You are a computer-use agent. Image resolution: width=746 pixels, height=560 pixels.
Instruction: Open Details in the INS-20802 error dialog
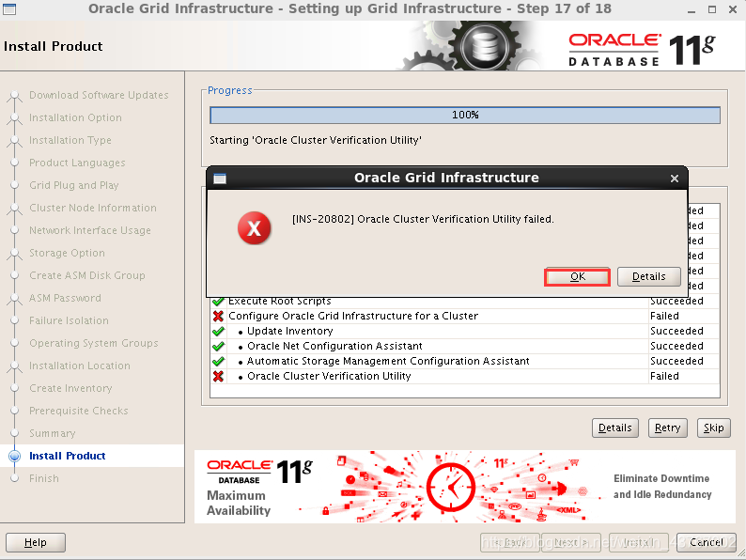648,277
